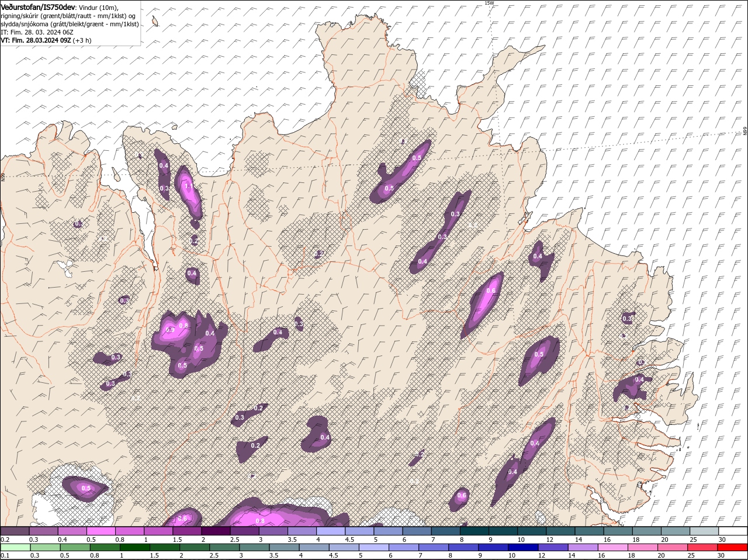Click the dark teal 8–9 snow legend swatch
Screen dimensions: 748x560
[475, 531]
